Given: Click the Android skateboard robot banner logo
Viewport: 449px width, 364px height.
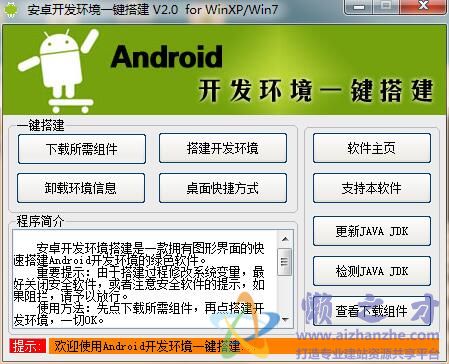Looking at the screenshot, I should 59,70.
